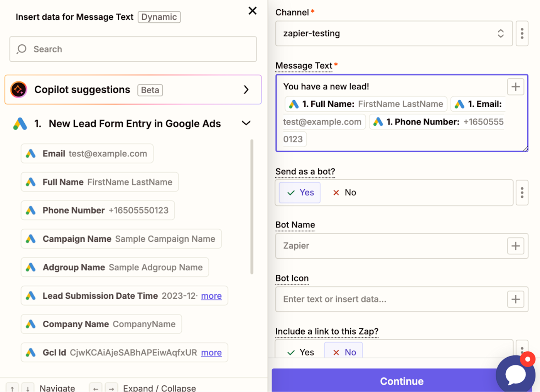This screenshot has width=540, height=392.
Task: Click the Copilot suggestions sparkle icon
Action: tap(19, 89)
